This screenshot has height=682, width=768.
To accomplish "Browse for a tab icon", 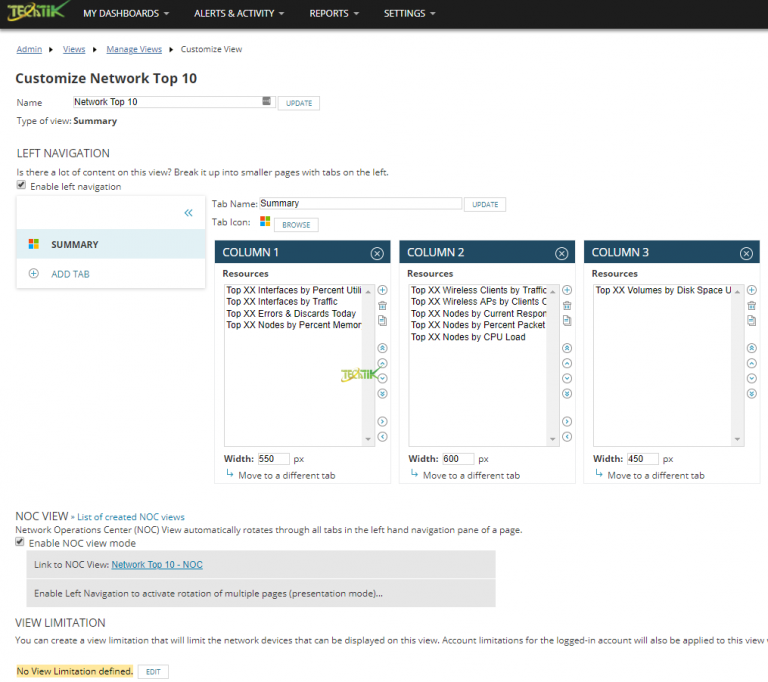I will pos(296,225).
